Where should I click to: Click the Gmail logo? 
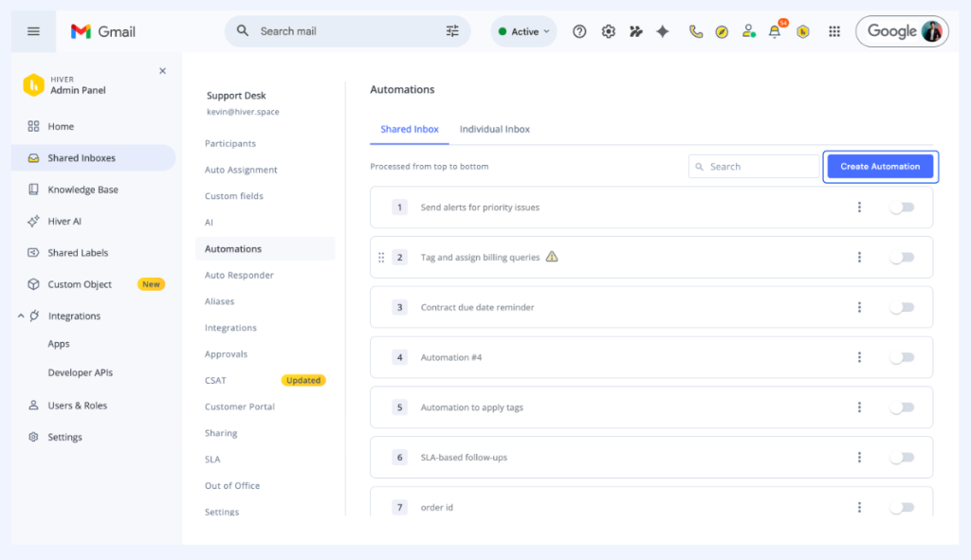102,31
